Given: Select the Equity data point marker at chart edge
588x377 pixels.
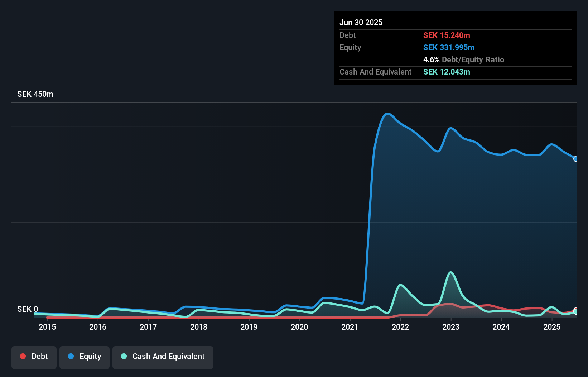Looking at the screenshot, I should click(x=576, y=159).
